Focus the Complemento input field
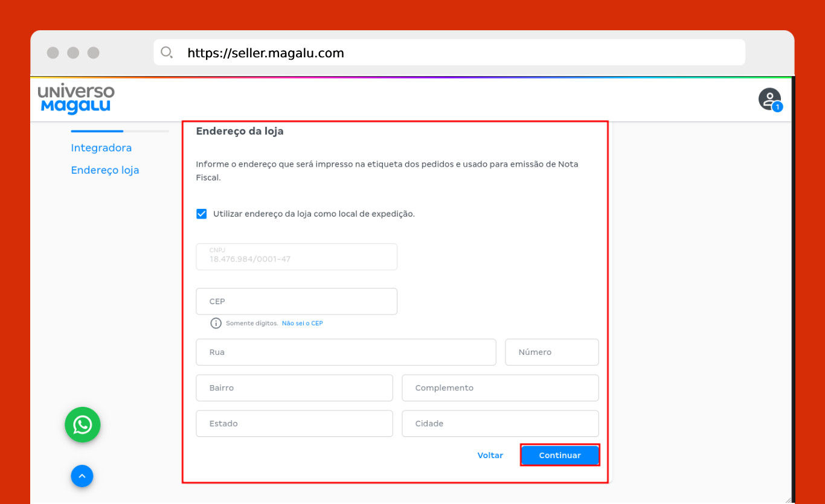Viewport: 825px width, 504px height. pyautogui.click(x=501, y=388)
